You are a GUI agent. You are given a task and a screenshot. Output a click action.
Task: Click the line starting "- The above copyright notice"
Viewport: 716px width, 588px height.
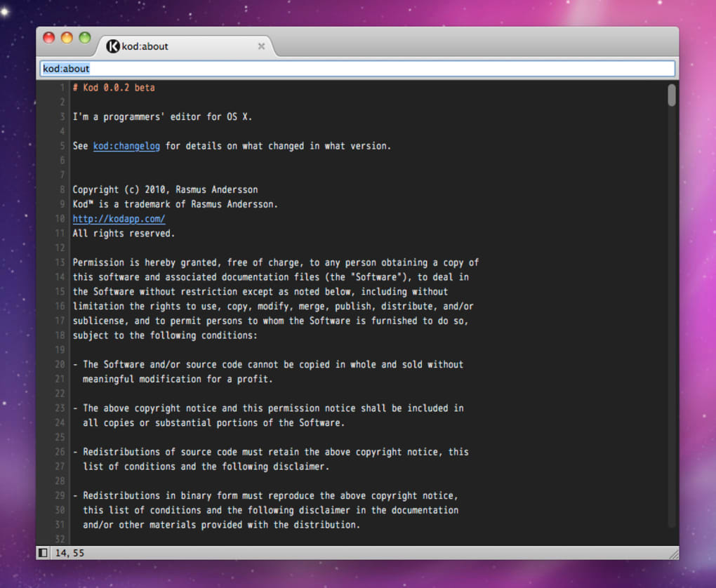(x=268, y=408)
